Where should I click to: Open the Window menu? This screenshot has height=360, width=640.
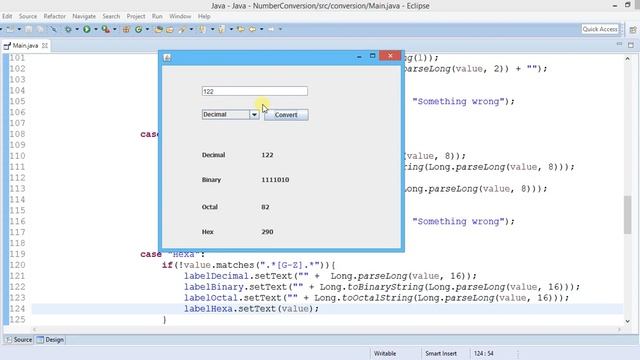click(x=180, y=16)
